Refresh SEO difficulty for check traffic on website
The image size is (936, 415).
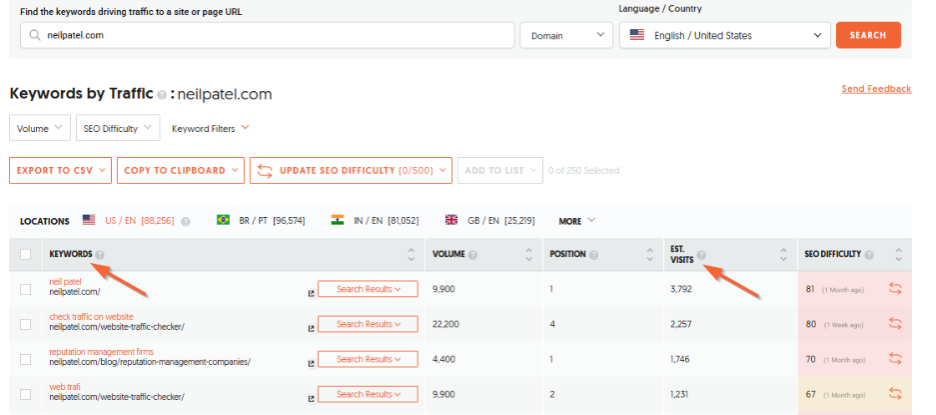click(x=895, y=324)
